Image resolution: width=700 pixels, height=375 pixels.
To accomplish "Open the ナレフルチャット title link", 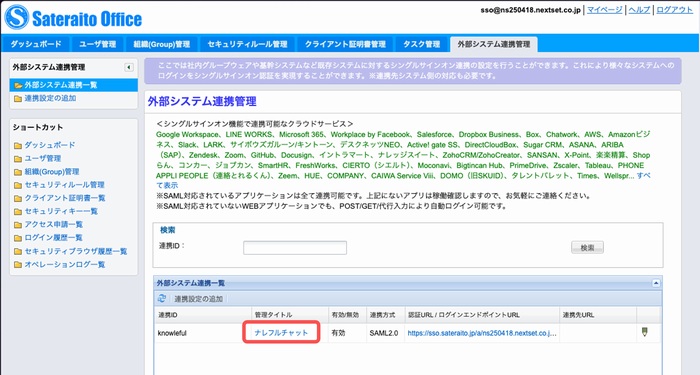I will (x=281, y=333).
